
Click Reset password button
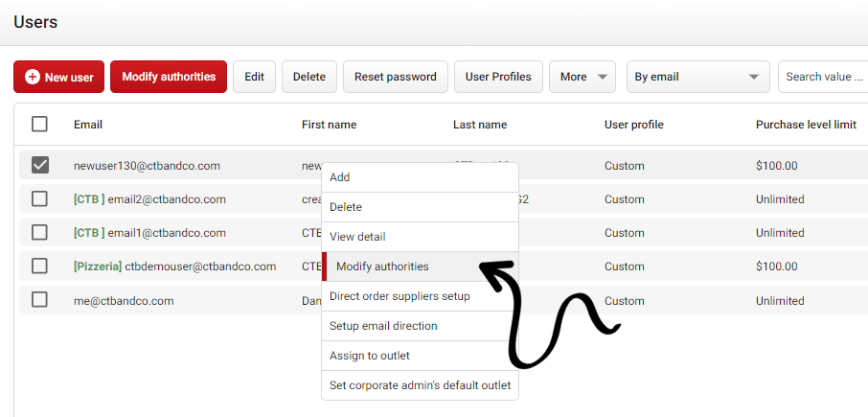point(395,77)
